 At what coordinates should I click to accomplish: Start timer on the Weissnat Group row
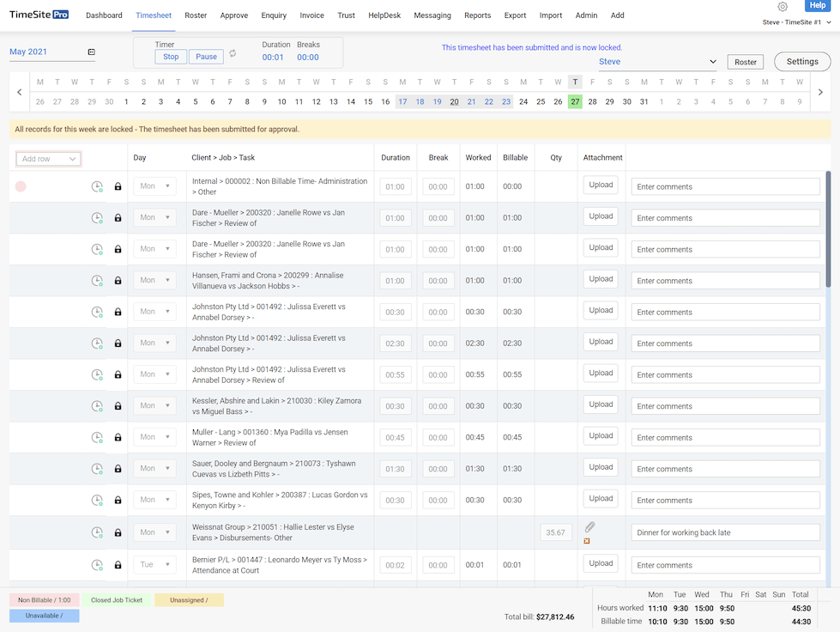point(97,532)
